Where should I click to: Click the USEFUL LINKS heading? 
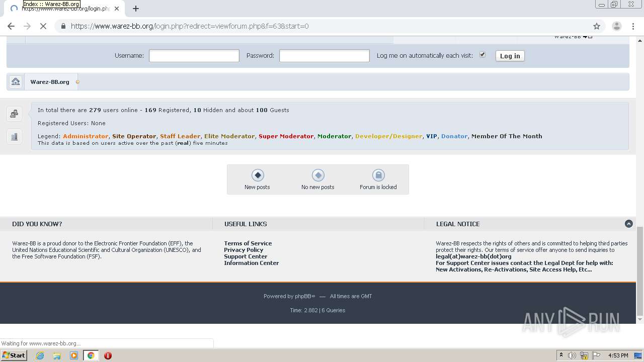[246, 224]
